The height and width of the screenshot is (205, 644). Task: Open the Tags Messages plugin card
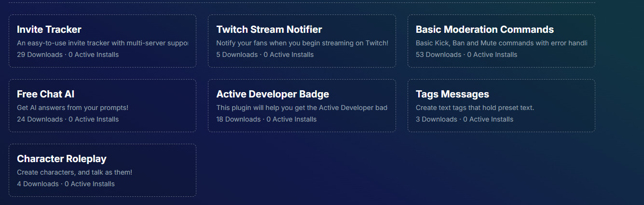tap(501, 106)
